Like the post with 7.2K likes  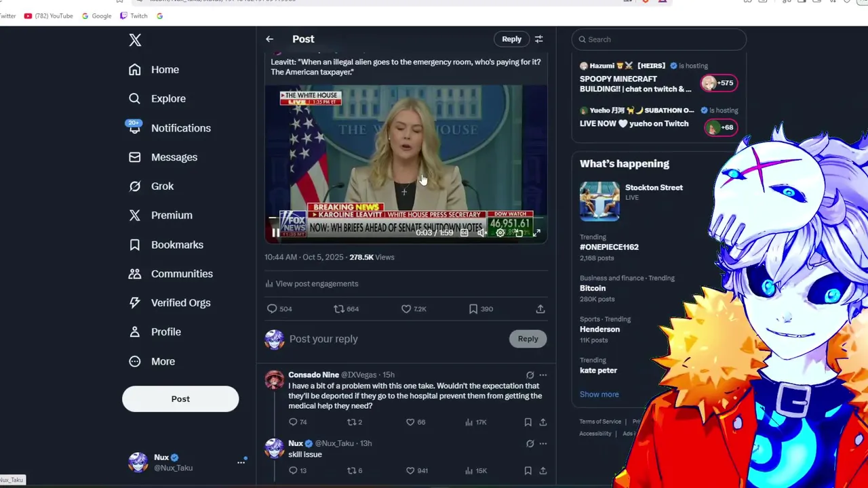[413, 309]
